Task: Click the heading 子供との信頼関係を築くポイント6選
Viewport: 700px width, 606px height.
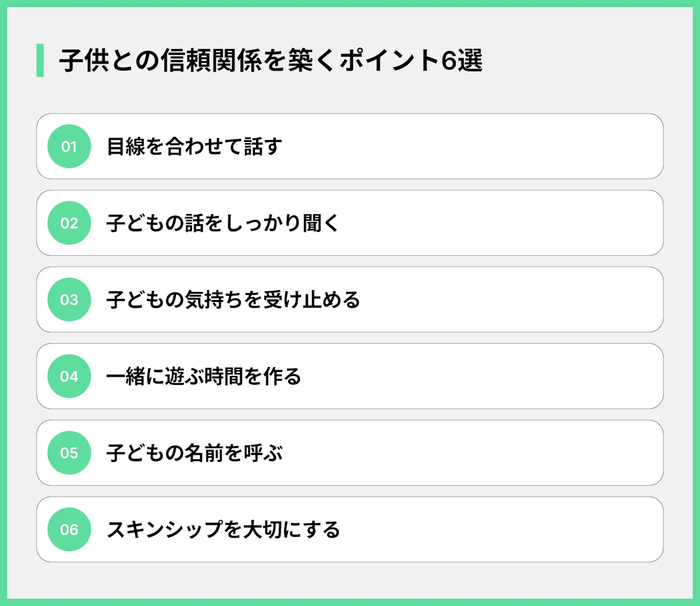Action: [271, 61]
